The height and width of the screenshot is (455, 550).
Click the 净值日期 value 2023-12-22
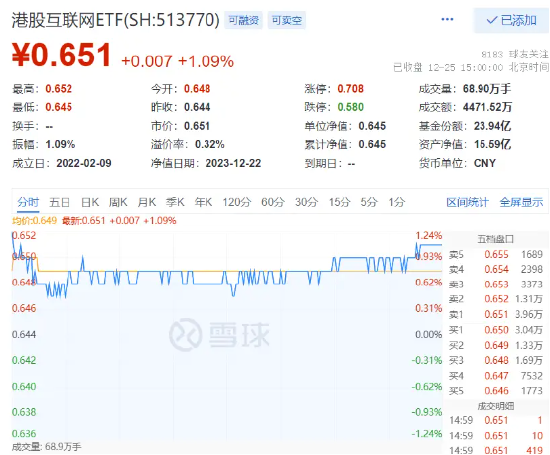click(233, 163)
